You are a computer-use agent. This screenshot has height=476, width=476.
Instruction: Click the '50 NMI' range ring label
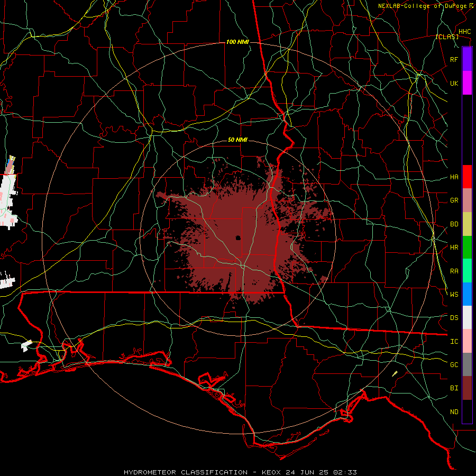237,140
